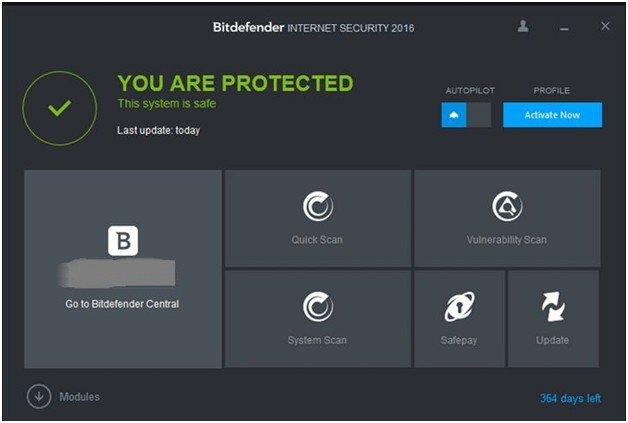Open the user account icon
The height and width of the screenshot is (423, 628).
[x=523, y=26]
